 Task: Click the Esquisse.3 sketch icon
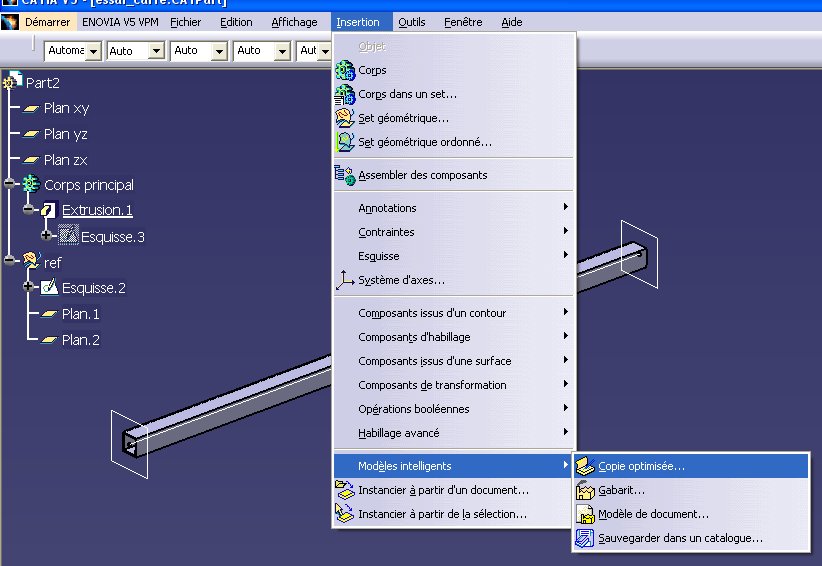tap(68, 235)
